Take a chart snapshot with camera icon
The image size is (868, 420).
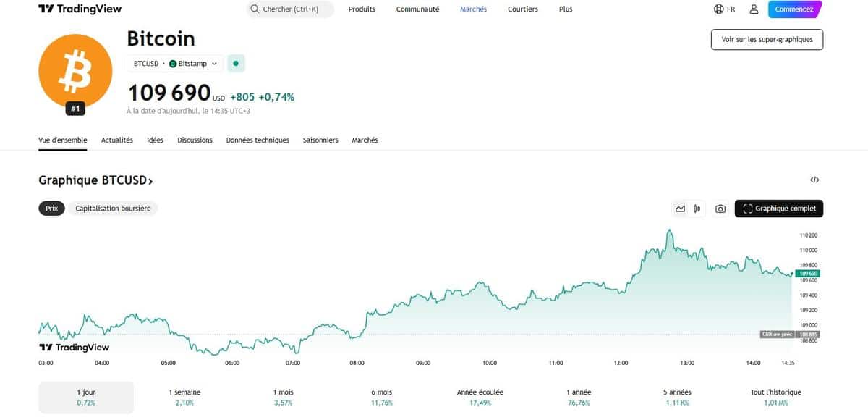click(x=720, y=209)
